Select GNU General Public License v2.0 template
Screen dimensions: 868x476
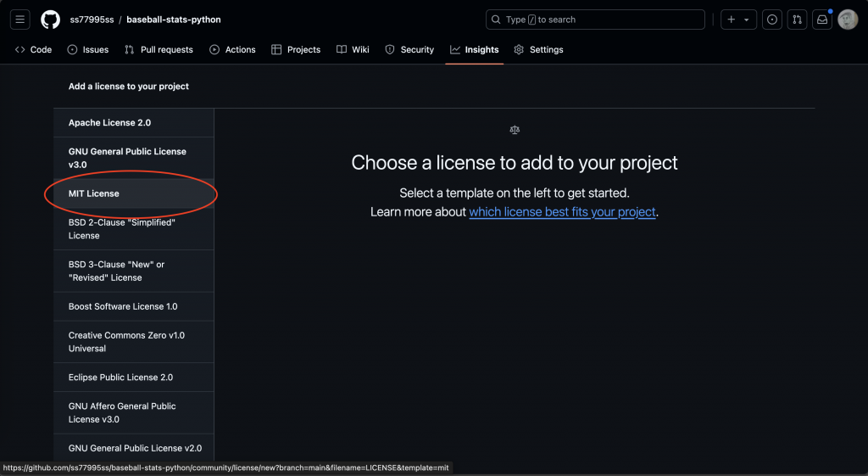(133, 448)
